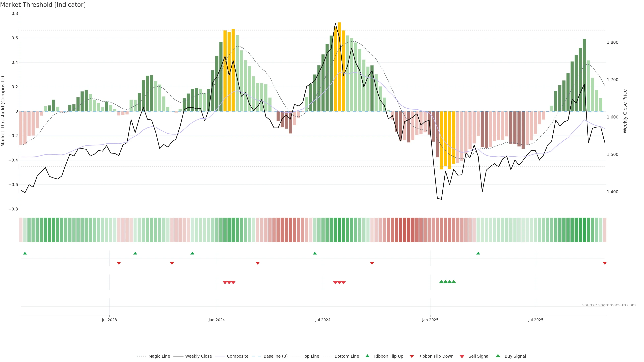This screenshot has width=644, height=362.
Task: Click the earliest green Ribbon Flip Up marker
Action: 25,253
